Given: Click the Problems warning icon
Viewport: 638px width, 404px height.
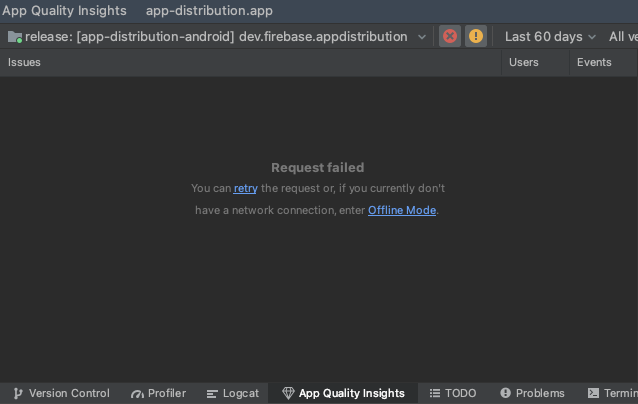Looking at the screenshot, I should point(505,393).
